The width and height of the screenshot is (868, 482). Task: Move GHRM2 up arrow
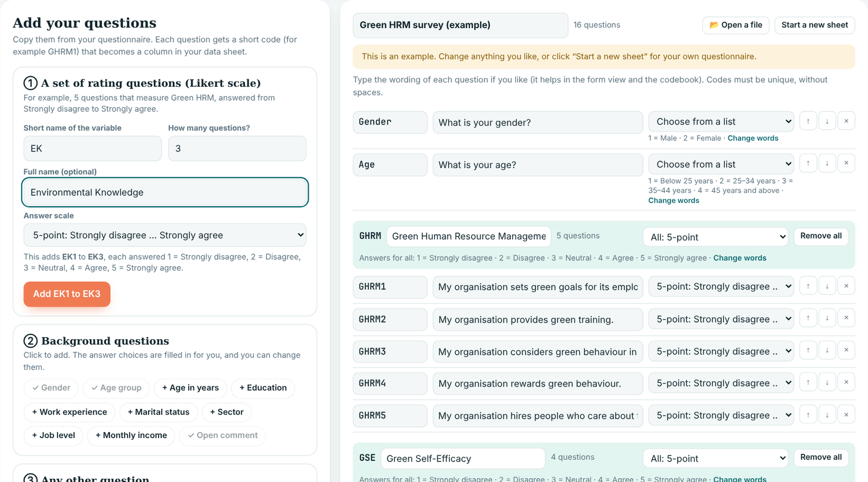tap(808, 318)
